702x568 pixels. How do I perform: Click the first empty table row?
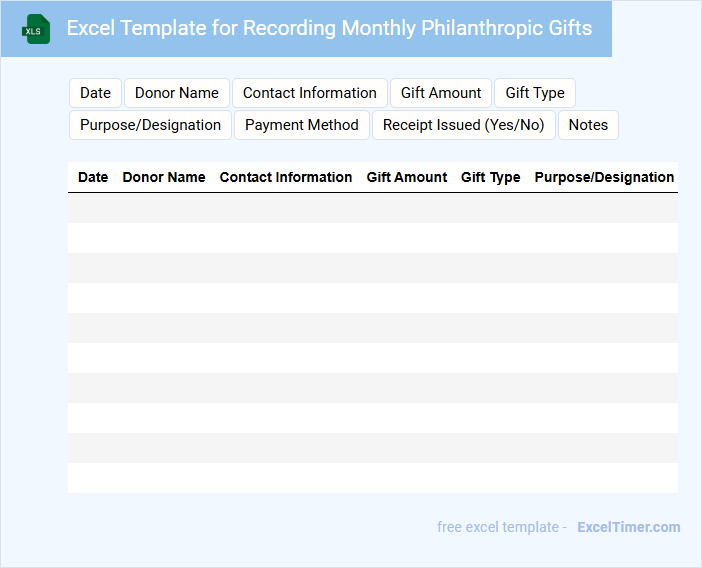pyautogui.click(x=372, y=208)
